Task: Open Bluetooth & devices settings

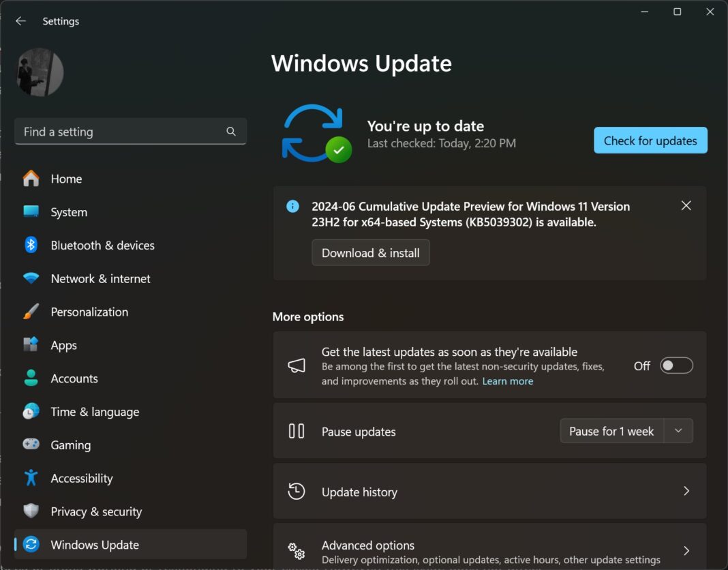Action: 31,245
